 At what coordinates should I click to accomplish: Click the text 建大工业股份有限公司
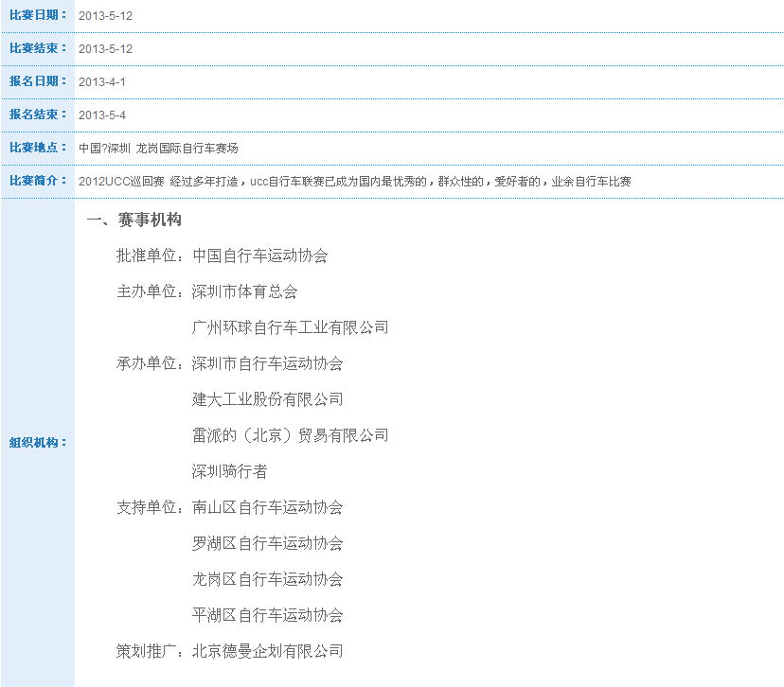point(267,399)
